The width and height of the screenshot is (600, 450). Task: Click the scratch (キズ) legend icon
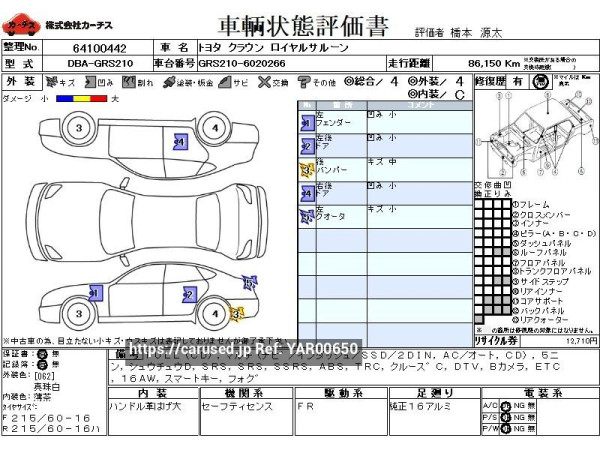tap(51, 81)
